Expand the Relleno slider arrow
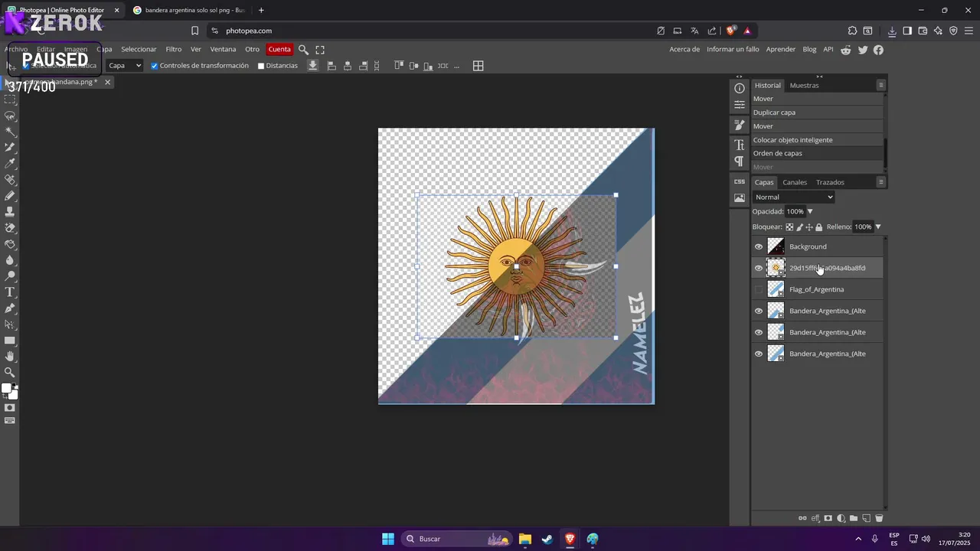Screen dimensions: 980x551 click(878, 227)
